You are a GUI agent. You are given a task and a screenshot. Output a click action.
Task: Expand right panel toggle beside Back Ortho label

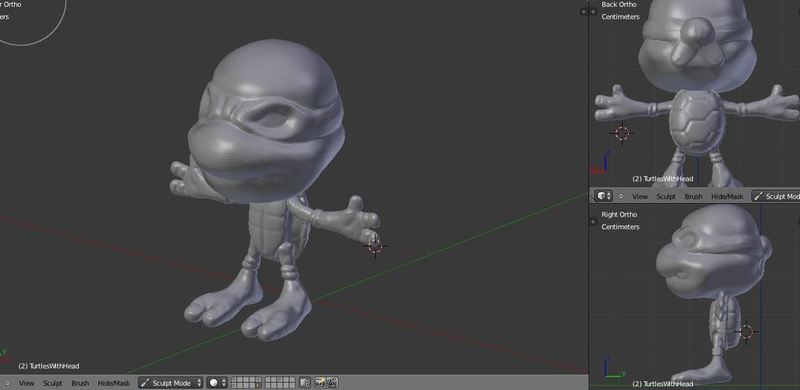tap(593, 11)
